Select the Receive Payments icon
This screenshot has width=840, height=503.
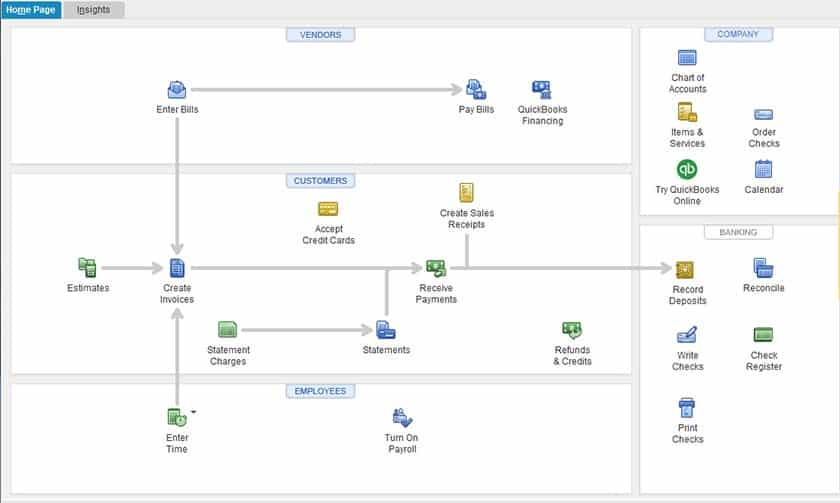coord(436,268)
